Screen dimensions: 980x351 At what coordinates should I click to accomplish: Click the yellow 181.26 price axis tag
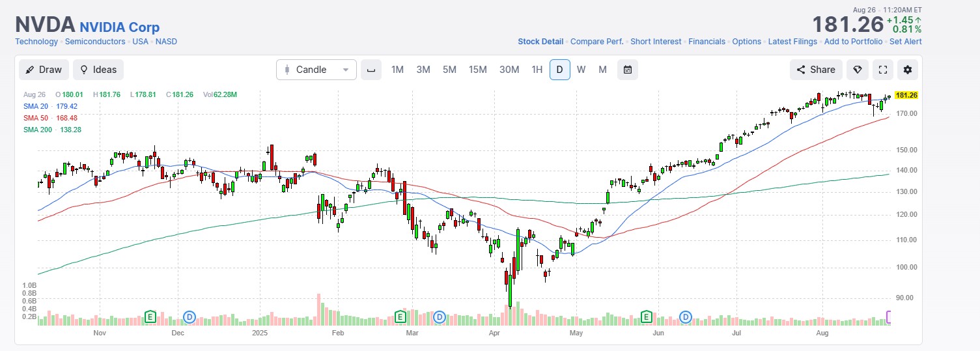pyautogui.click(x=906, y=95)
